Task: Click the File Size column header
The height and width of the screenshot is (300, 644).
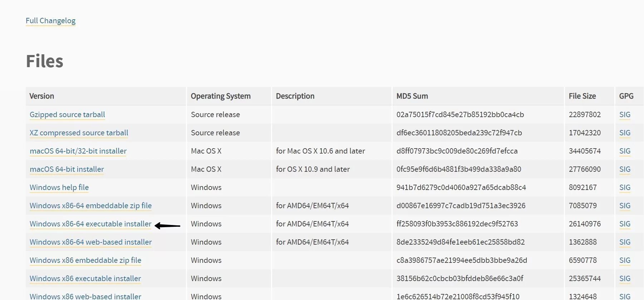Action: tap(582, 96)
